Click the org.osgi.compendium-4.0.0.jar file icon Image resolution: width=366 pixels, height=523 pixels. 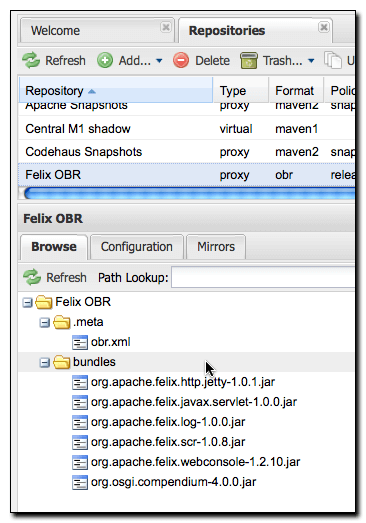tap(80, 482)
